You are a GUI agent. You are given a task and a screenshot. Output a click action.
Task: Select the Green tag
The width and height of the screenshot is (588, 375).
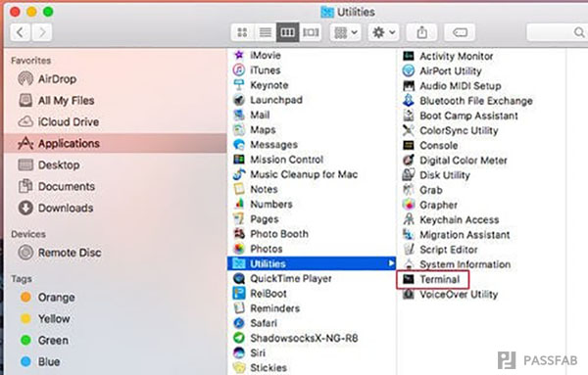coord(44,340)
